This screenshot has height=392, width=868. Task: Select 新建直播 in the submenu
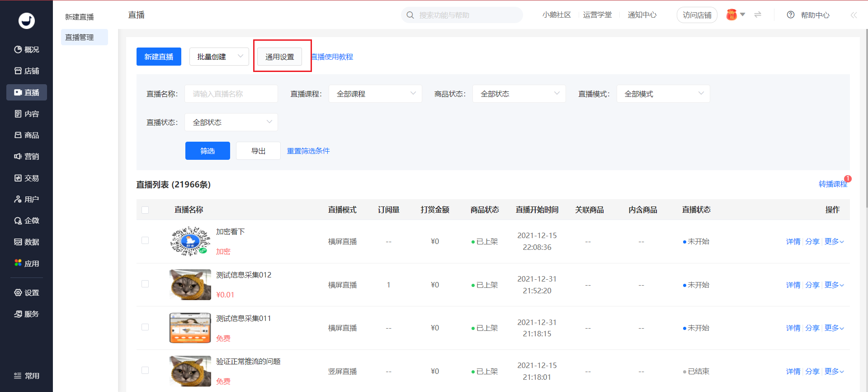80,17
